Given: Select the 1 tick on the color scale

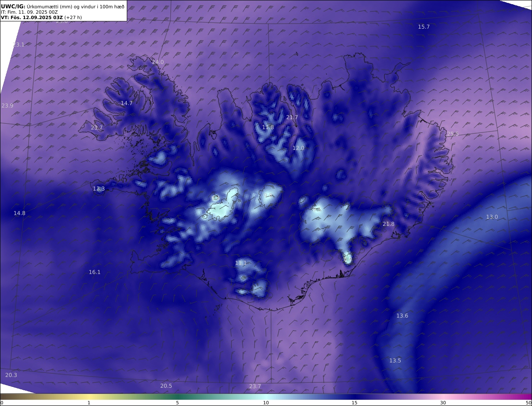Looking at the screenshot, I should 89,403.
